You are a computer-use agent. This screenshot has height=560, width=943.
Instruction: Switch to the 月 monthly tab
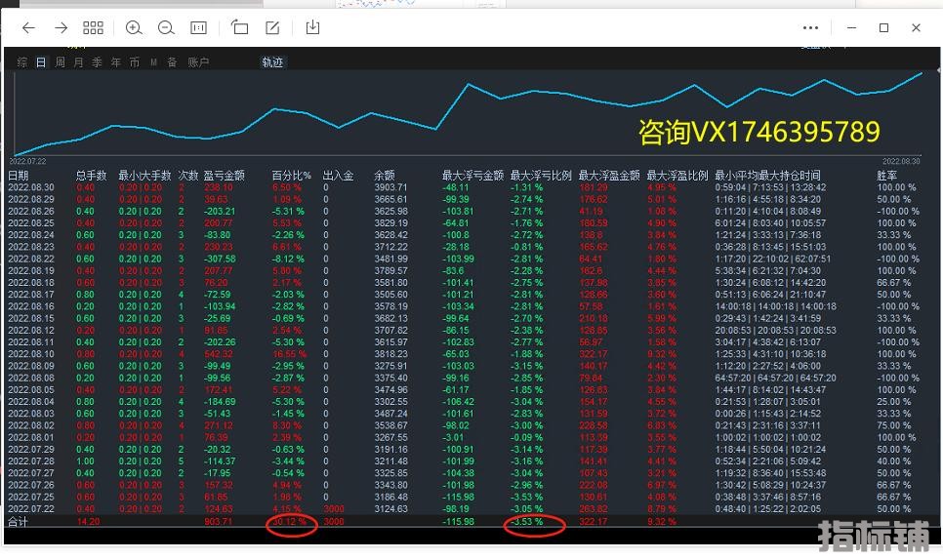point(79,62)
